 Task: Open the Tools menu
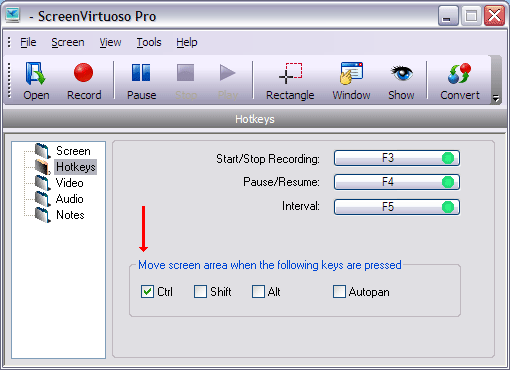click(149, 42)
